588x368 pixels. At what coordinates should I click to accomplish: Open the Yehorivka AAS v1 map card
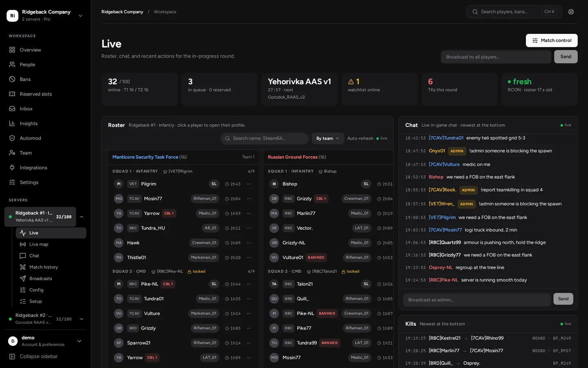(x=300, y=90)
